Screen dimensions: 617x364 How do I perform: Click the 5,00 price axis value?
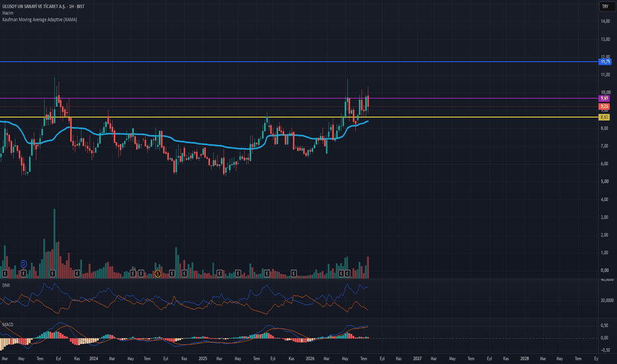[x=605, y=182]
